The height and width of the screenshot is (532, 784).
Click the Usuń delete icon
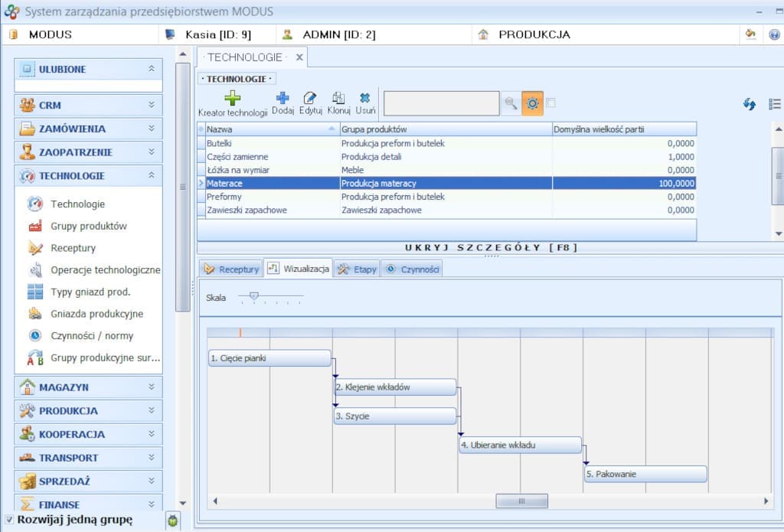(x=364, y=100)
